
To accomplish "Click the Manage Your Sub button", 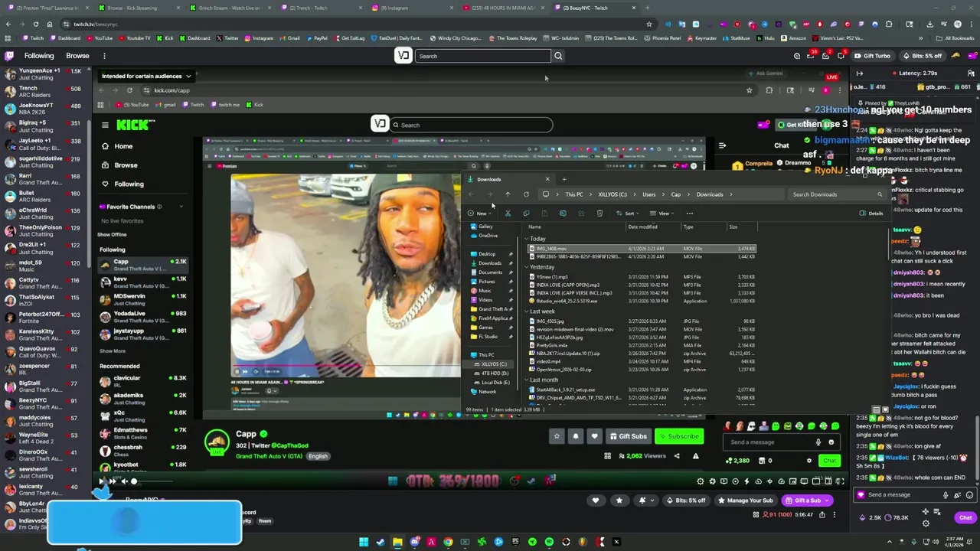I will 745,500.
